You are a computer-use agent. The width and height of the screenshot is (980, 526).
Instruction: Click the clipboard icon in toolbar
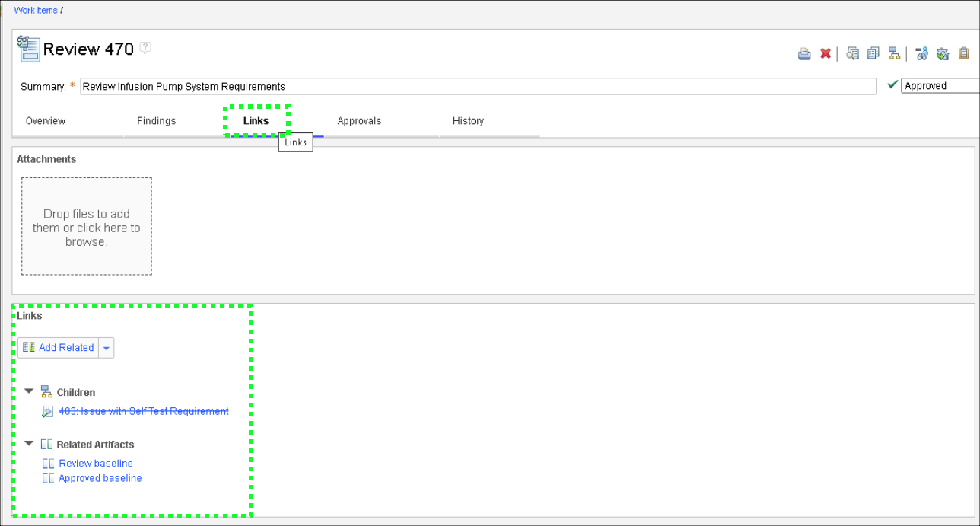pyautogui.click(x=964, y=53)
